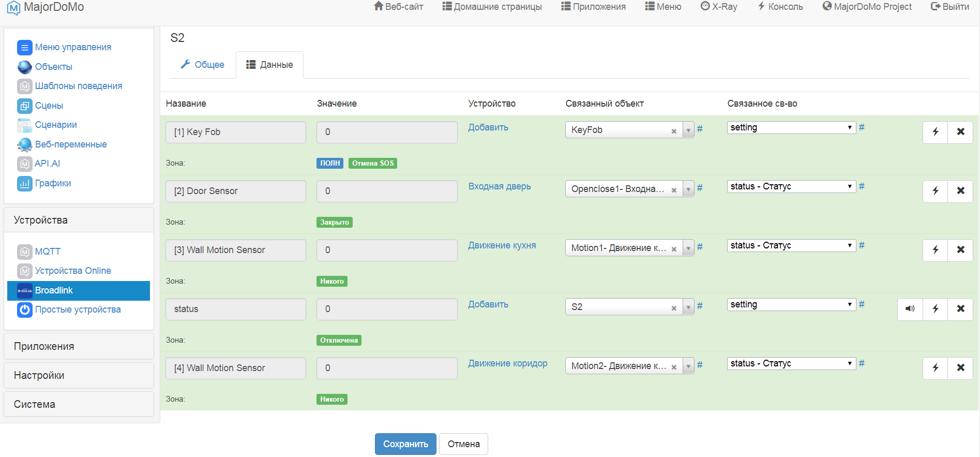
Task: Remove the [4] Wall Motion Sensor row
Action: pos(960,368)
